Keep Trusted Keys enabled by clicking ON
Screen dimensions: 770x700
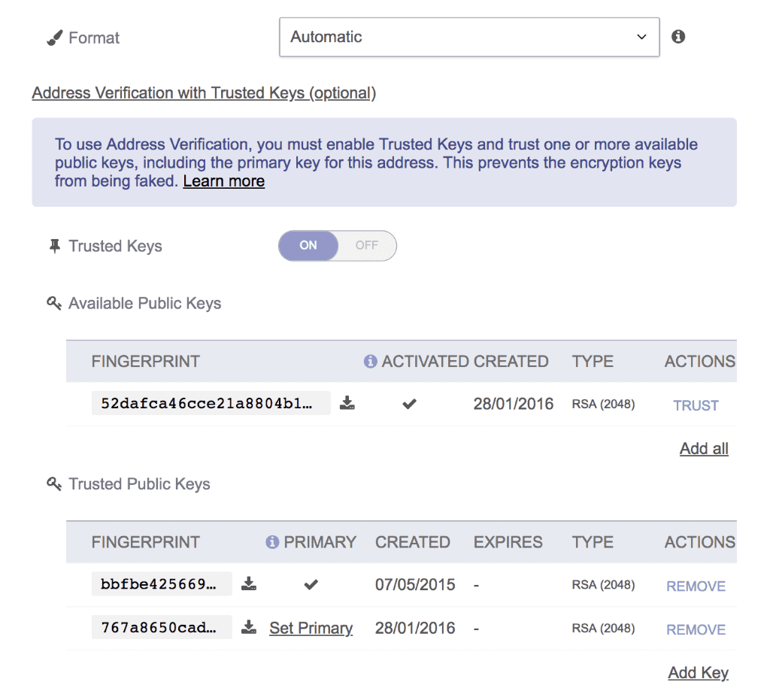pyautogui.click(x=308, y=245)
